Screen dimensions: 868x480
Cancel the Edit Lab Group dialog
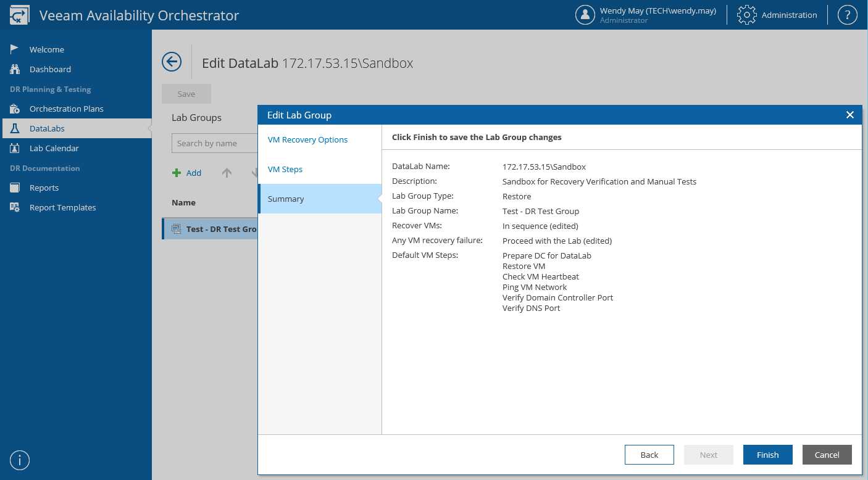click(827, 455)
